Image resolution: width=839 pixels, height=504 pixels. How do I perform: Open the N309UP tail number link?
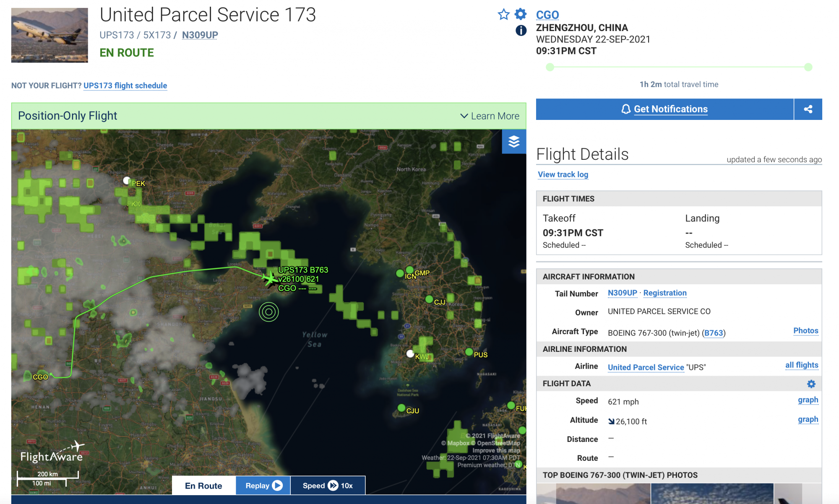[x=622, y=293]
